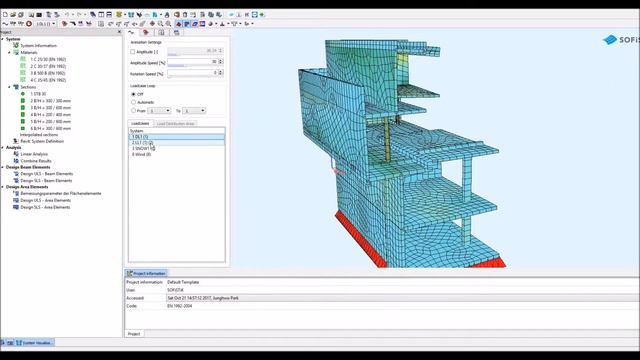Click the Rotation Speed stepper arrows

pos(221,73)
